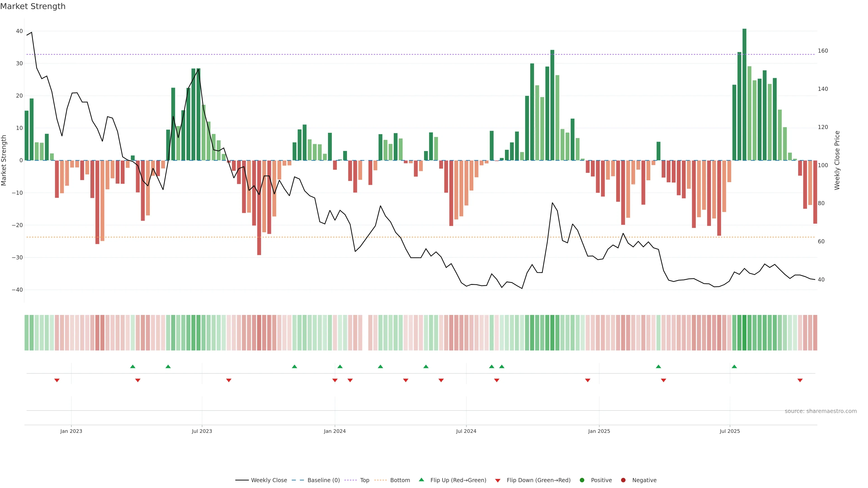Screen dimensions: 868x488
Task: Click the Market Strength chart title
Action: pos(33,6)
